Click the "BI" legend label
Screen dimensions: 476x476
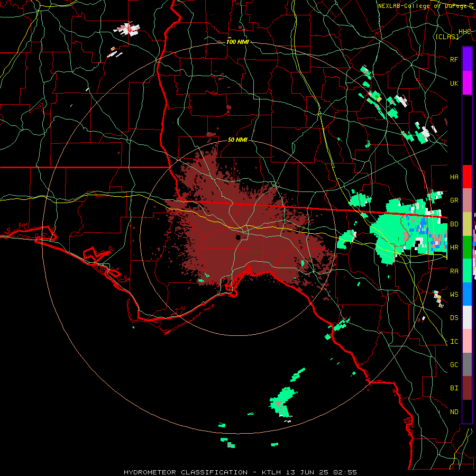454,388
